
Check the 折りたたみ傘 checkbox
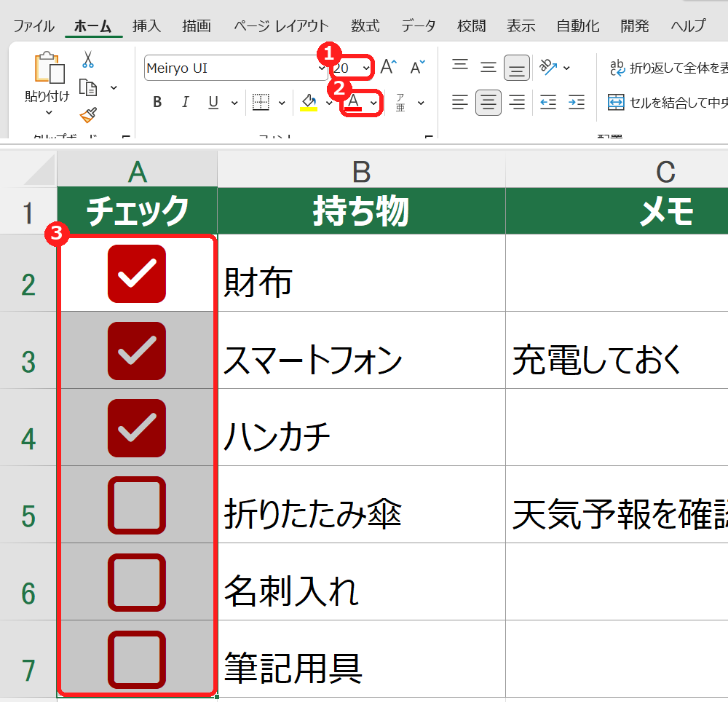[x=137, y=505]
